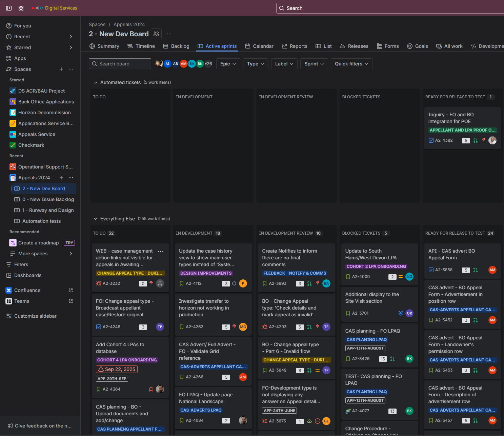Open the Epic filter dropdown
The image size is (504, 436).
(228, 64)
